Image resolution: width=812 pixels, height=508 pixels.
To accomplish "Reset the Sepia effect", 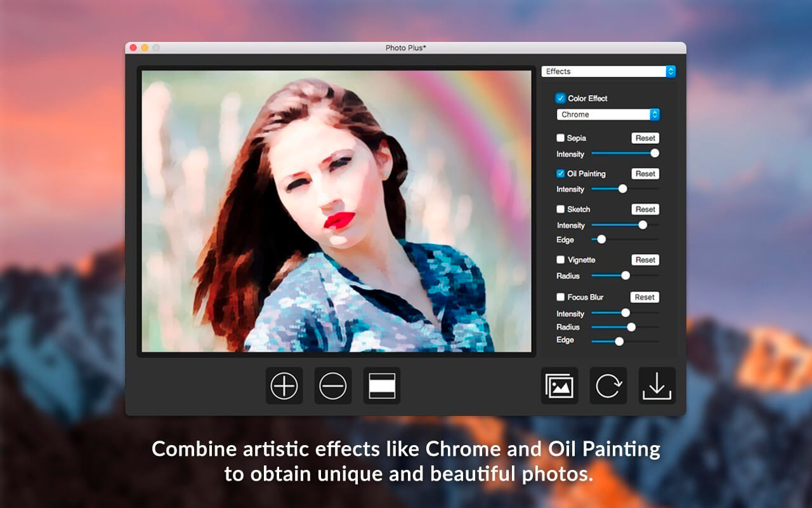I will pyautogui.click(x=645, y=138).
